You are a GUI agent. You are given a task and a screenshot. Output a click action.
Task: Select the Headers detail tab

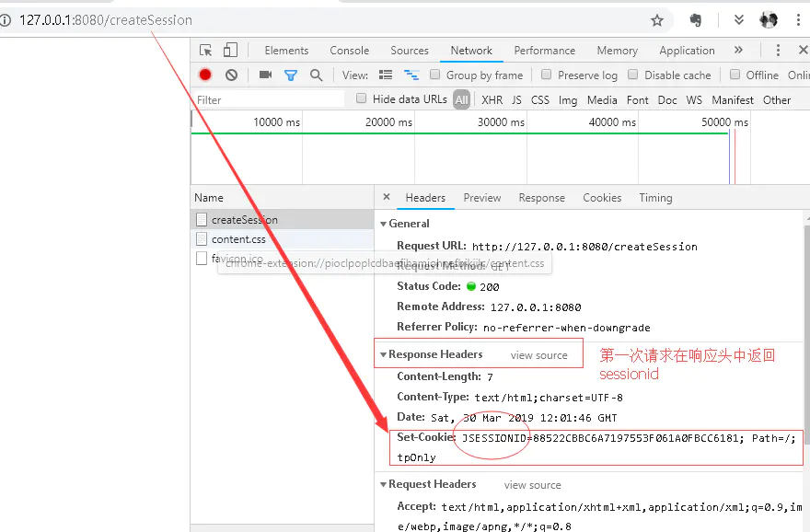425,198
